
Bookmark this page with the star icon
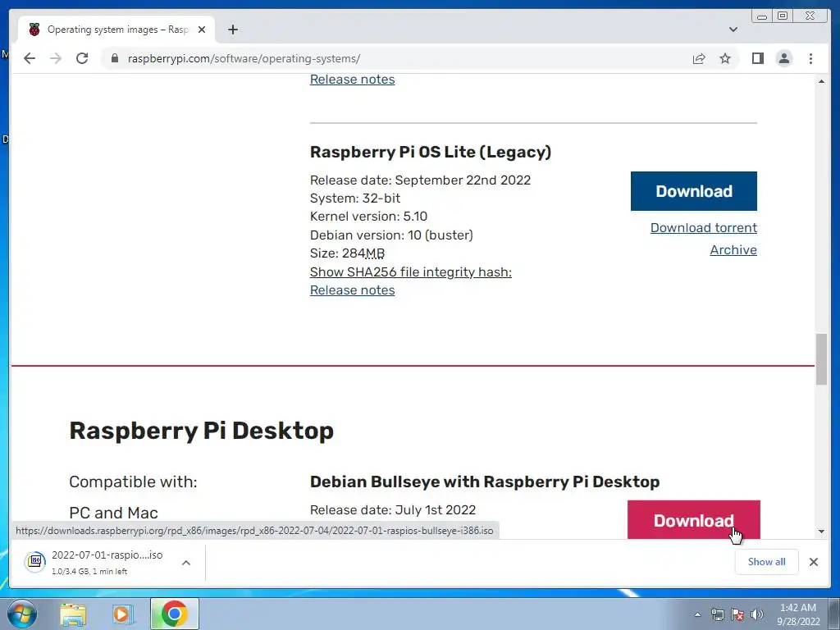725,58
